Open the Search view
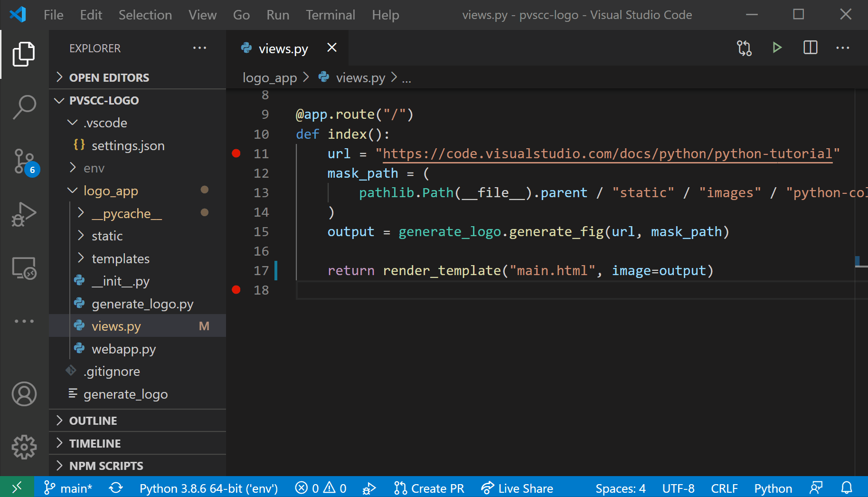The width and height of the screenshot is (868, 497). (24, 107)
